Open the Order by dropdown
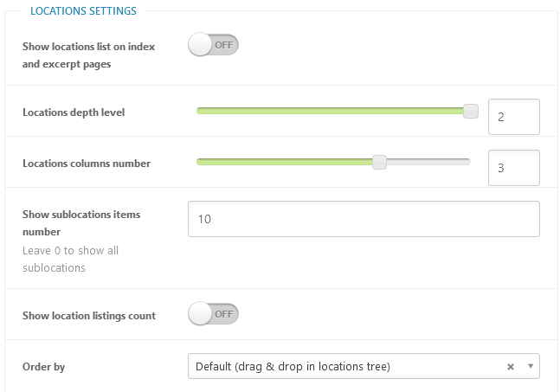Viewport: 560px width, 392px height. pos(364,366)
